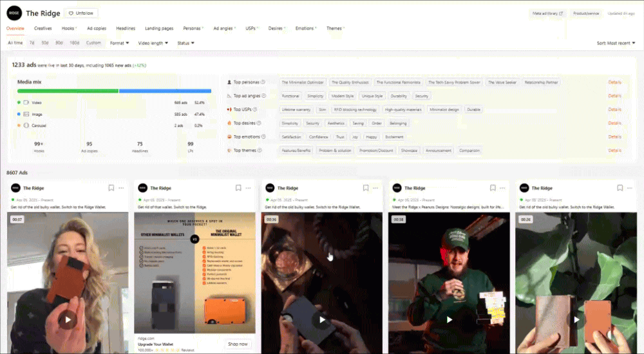Click green Video segment of media mix bar
The width and height of the screenshot is (644, 354).
[68, 91]
